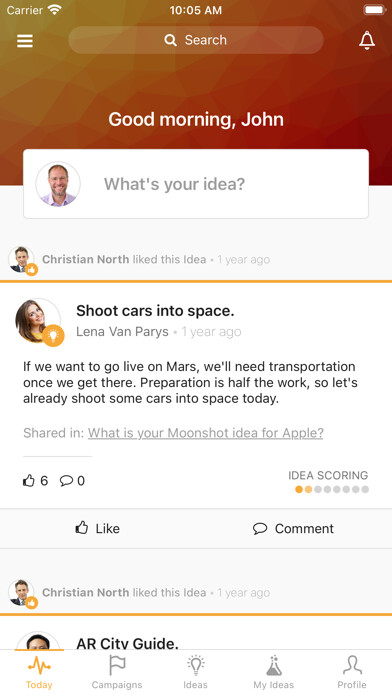This screenshot has width=392, height=696.
Task: Switch to the Ideas lightbulb tab
Action: (x=195, y=673)
